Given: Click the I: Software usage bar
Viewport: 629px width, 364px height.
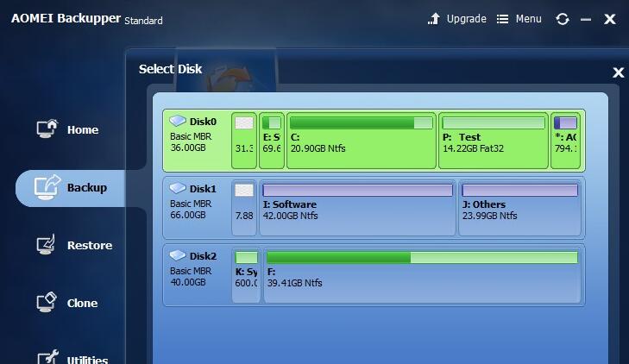Looking at the screenshot, I should (x=357, y=190).
